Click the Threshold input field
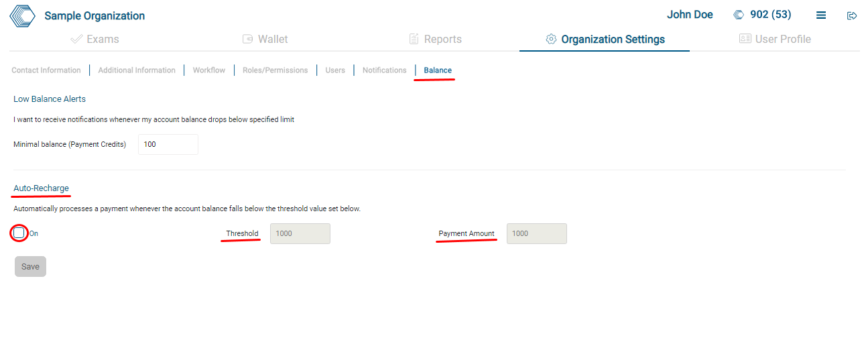This screenshot has height=354, width=868. click(300, 233)
